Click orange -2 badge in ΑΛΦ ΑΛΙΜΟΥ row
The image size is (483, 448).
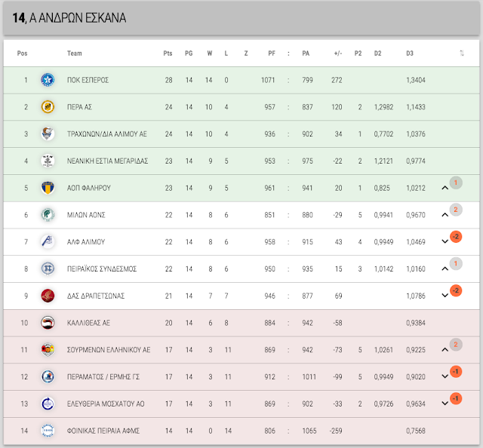[x=456, y=237]
